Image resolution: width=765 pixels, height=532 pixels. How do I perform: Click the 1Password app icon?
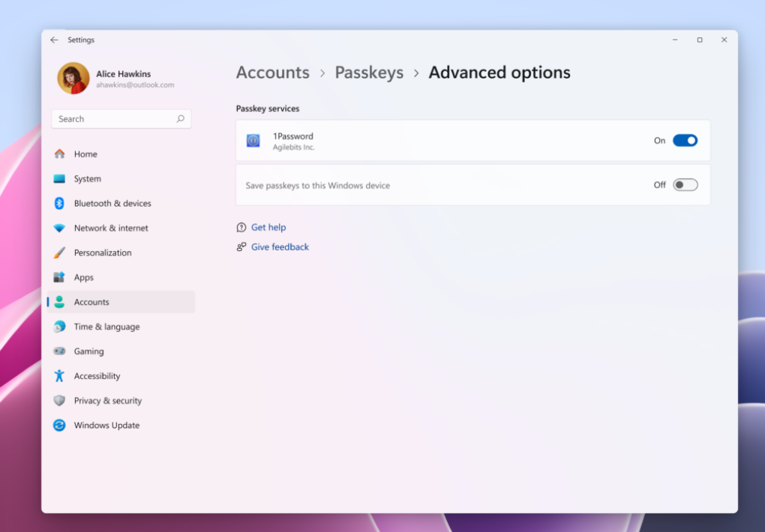pos(253,140)
